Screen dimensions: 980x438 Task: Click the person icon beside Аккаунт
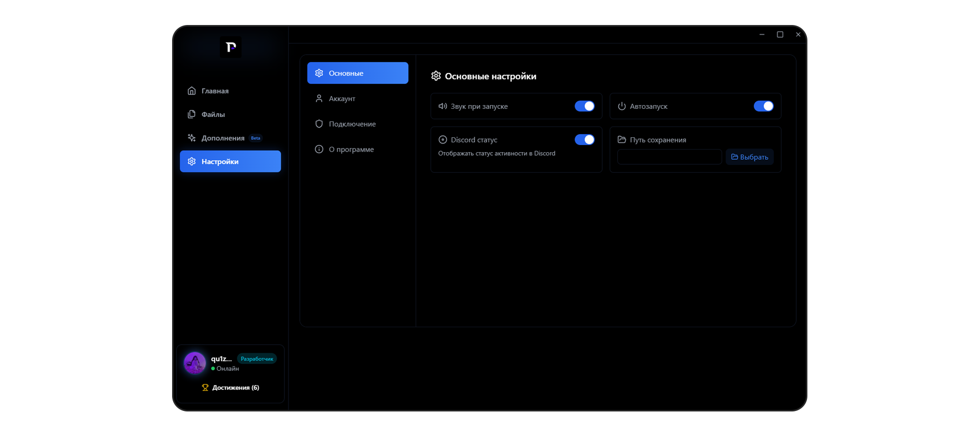(319, 99)
